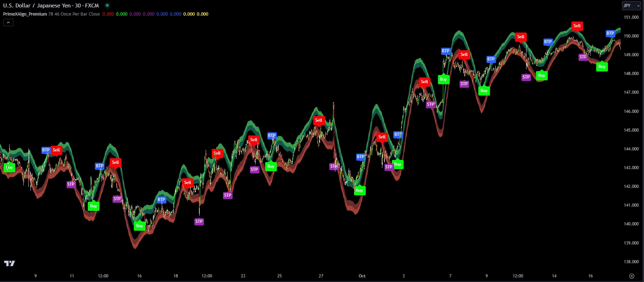Click the BTP signal above the Oct label

point(361,157)
